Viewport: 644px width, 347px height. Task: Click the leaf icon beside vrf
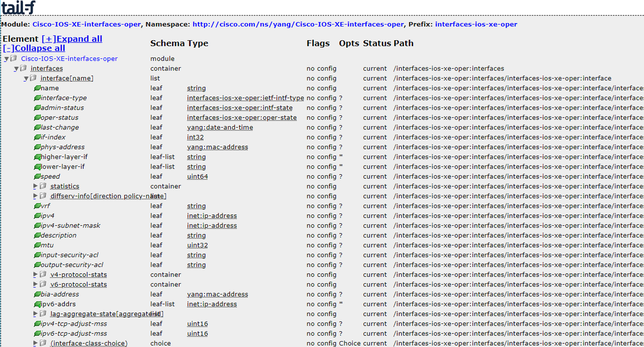pos(37,206)
